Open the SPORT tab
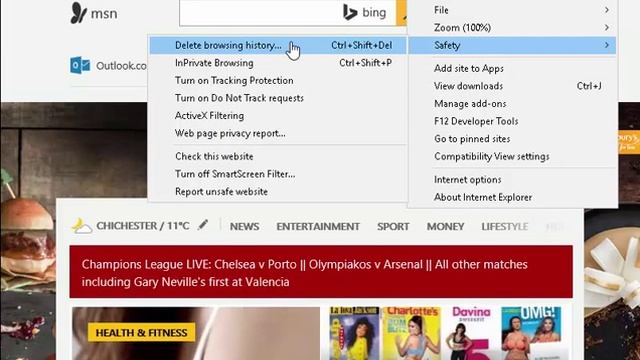Image resolution: width=640 pixels, height=360 pixels. click(x=393, y=227)
